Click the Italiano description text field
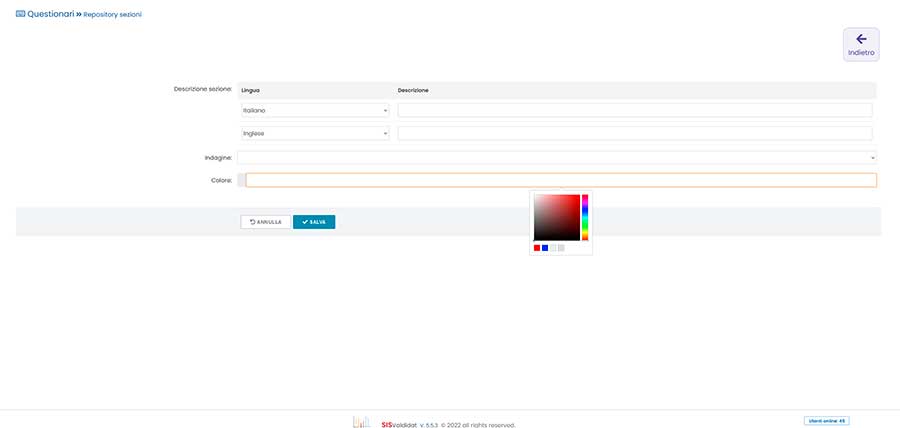This screenshot has height=428, width=900. [x=634, y=110]
